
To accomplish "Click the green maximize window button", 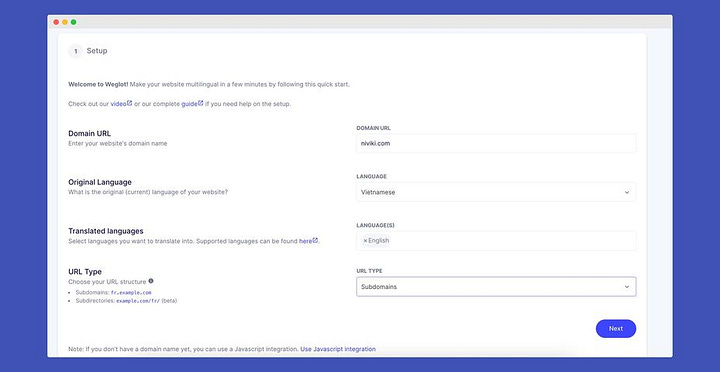I will point(73,22).
